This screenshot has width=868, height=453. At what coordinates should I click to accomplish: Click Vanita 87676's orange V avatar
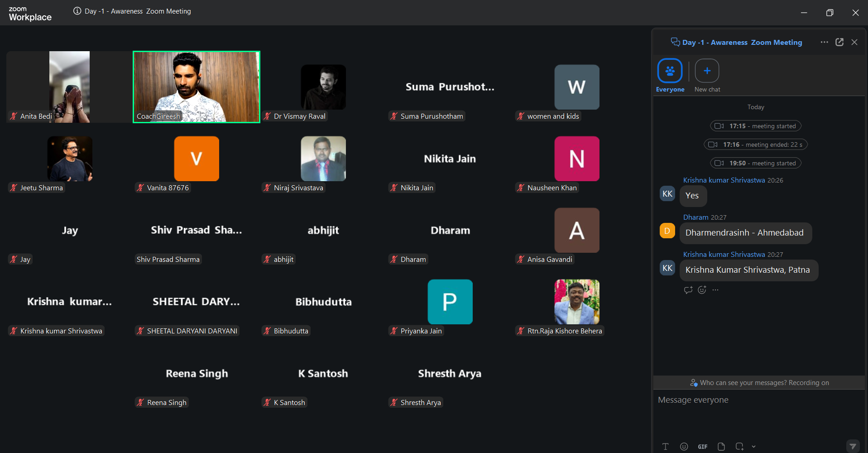197,159
